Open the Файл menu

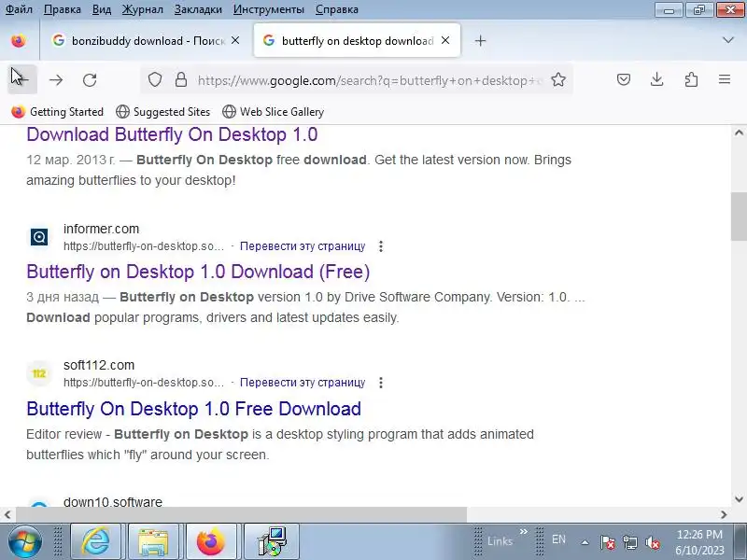tap(19, 9)
